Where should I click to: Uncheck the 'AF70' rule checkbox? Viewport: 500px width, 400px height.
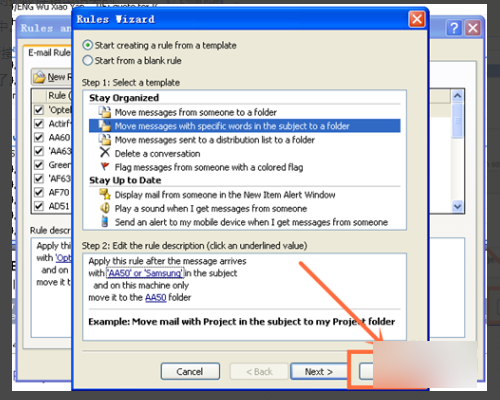(x=39, y=192)
